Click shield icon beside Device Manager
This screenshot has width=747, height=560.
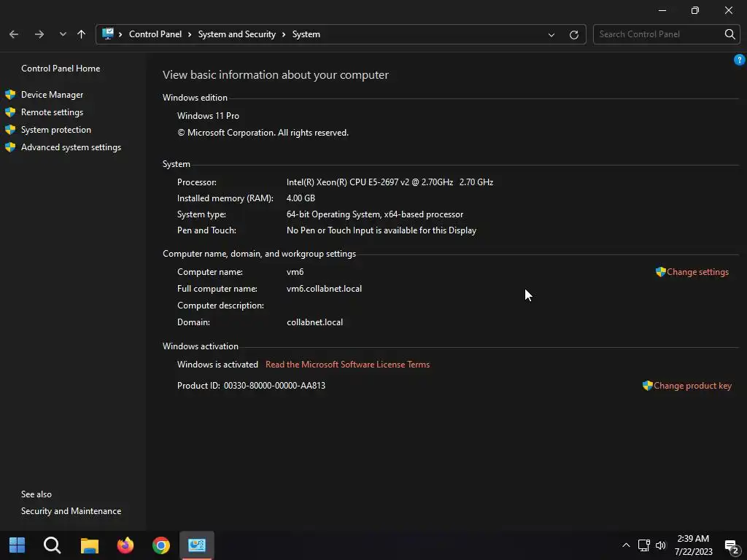[x=10, y=95]
